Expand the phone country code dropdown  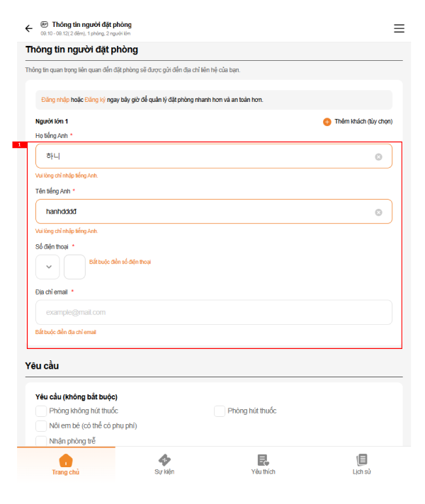(x=48, y=267)
